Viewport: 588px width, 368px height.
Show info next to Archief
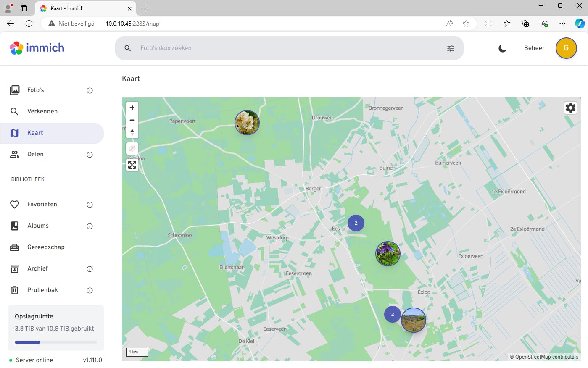coord(90,269)
